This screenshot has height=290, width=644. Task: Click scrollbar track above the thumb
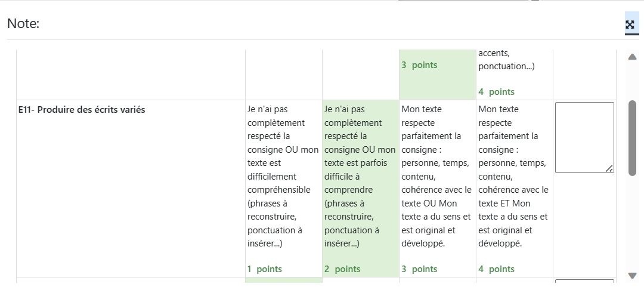coord(633,81)
